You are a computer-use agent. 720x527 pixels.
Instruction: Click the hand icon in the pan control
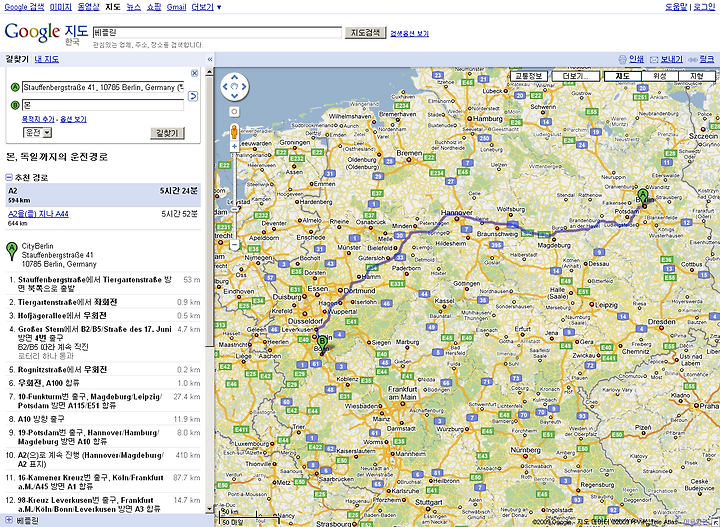[x=235, y=86]
